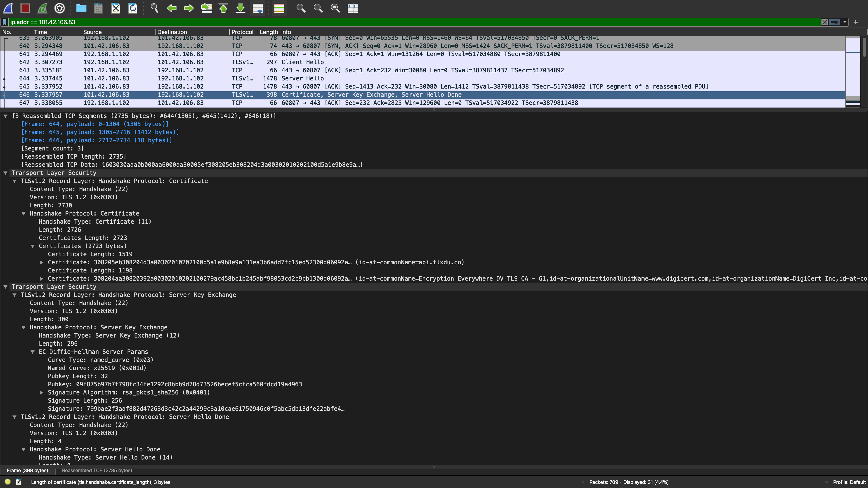868x488 pixels.
Task: Reset text to normal size
Action: 335,8
